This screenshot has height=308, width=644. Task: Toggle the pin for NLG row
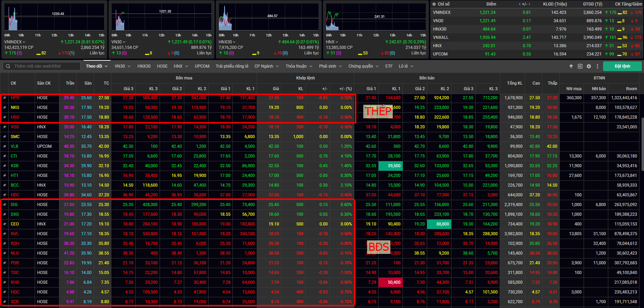[5, 253]
